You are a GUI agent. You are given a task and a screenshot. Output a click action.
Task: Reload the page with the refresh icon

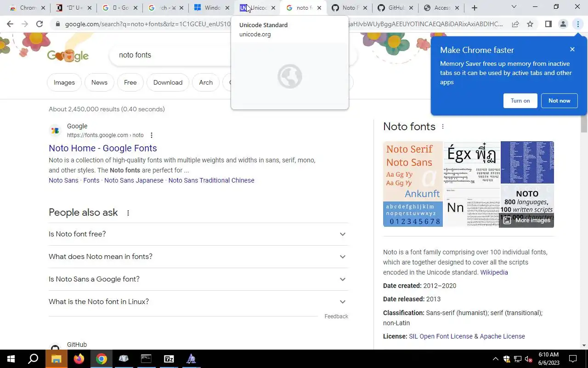pyautogui.click(x=40, y=24)
